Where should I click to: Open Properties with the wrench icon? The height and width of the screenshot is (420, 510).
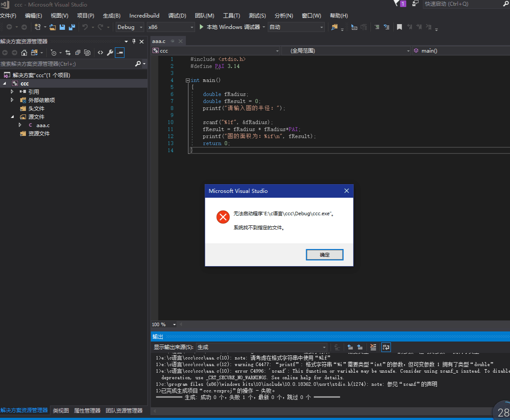coord(110,52)
